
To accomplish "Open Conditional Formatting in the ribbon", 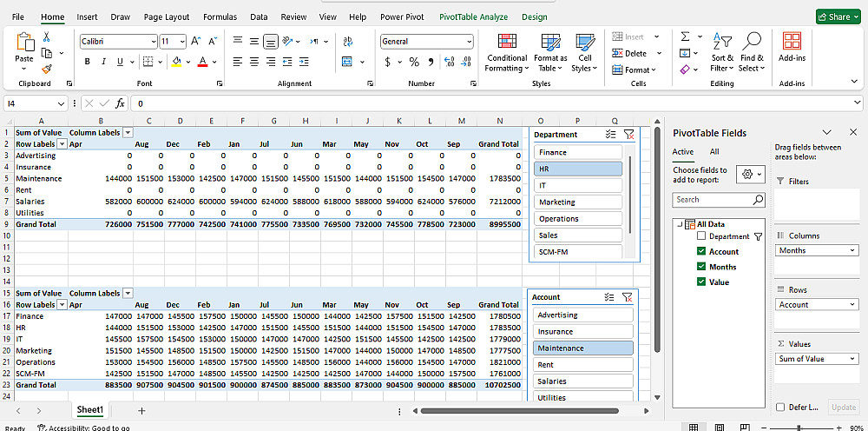I will (x=506, y=52).
